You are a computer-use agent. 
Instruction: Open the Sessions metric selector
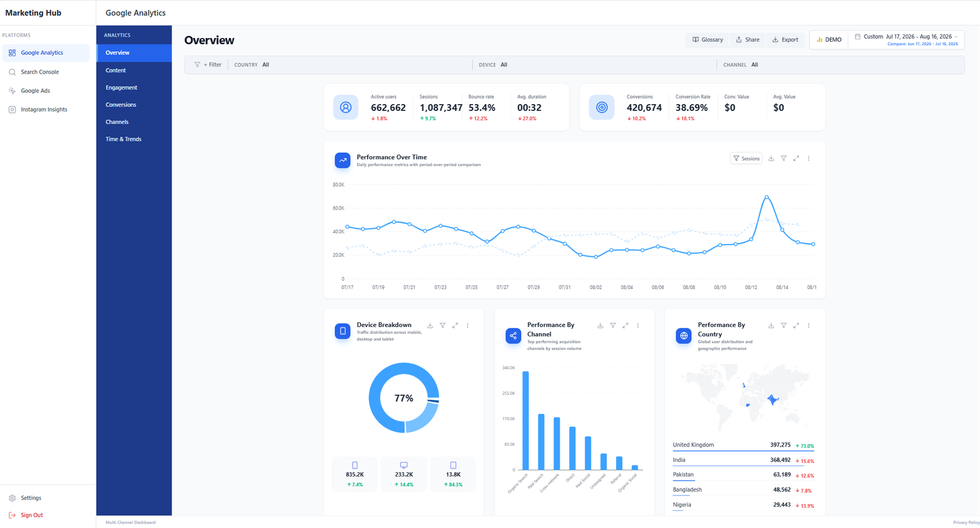click(746, 159)
